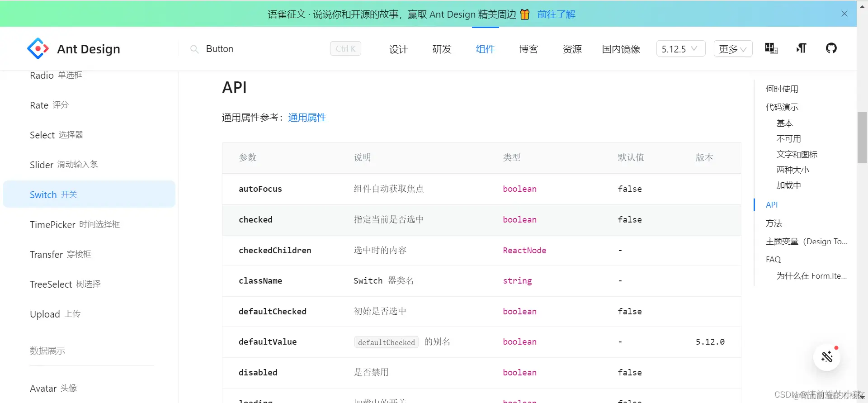
Task: Jump to 不可用 anchor
Action: (x=788, y=139)
